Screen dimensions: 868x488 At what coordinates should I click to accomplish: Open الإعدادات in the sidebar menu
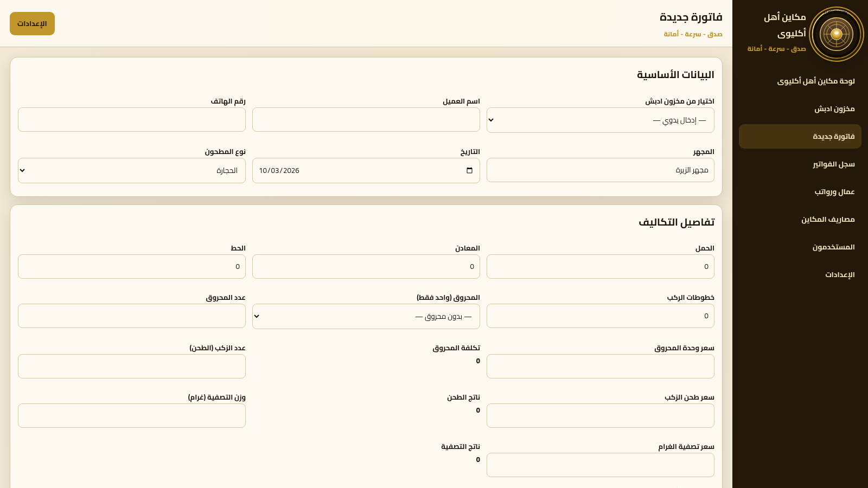(x=800, y=275)
